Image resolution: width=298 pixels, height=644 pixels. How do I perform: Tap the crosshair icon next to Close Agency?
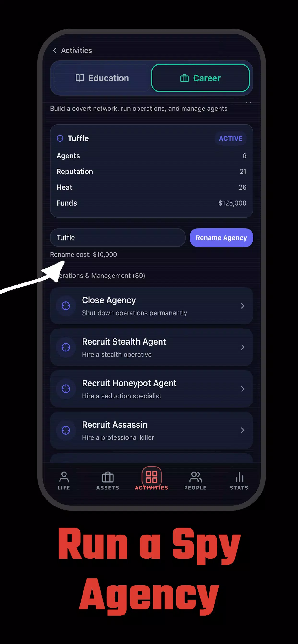(x=66, y=306)
